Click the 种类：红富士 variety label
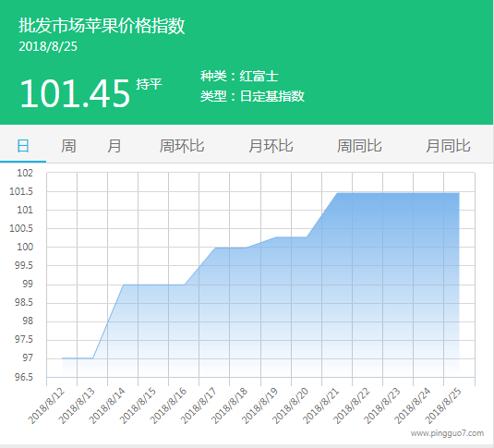Viewport: 494px width, 448px height. tap(239, 76)
